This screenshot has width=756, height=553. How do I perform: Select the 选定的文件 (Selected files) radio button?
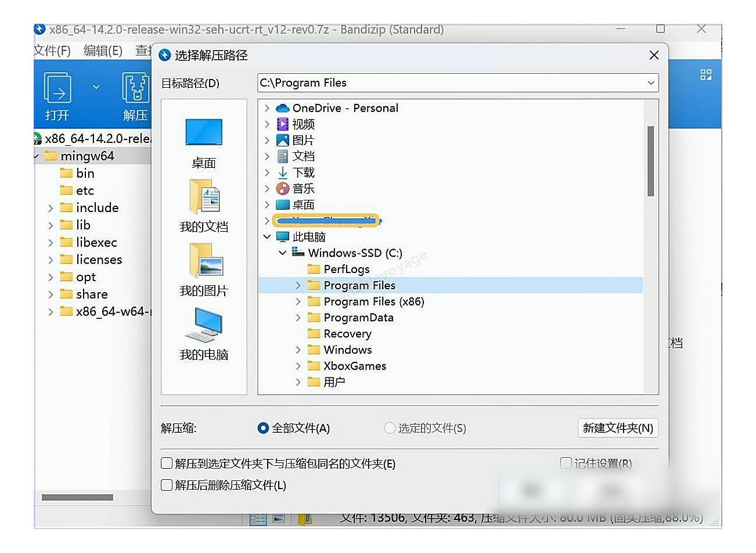389,428
